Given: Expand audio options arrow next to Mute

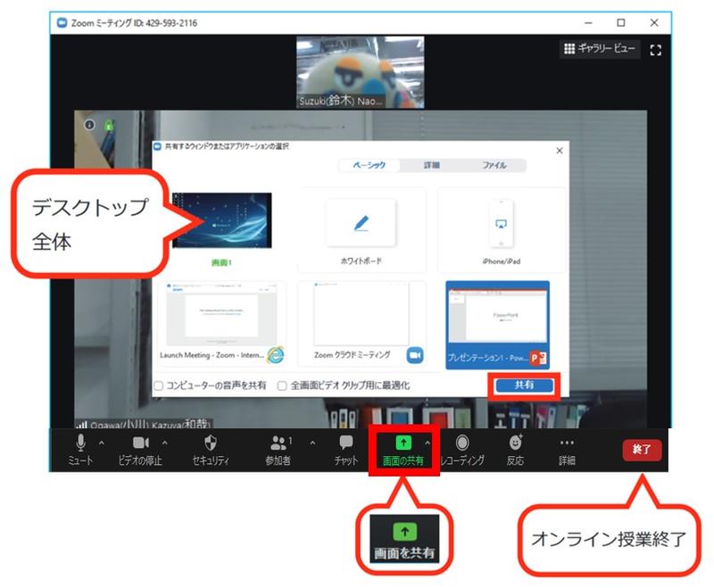Looking at the screenshot, I should tap(102, 443).
